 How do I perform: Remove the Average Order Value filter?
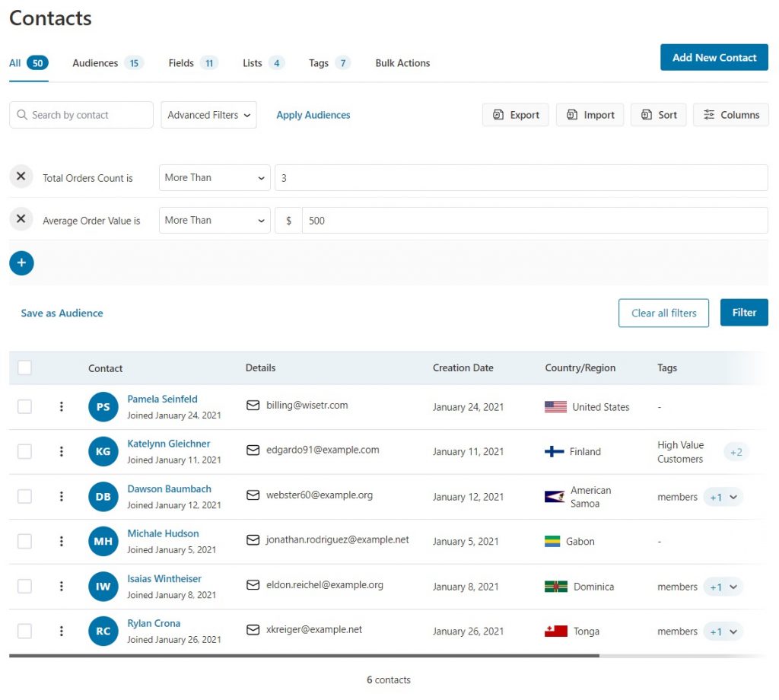(21, 219)
